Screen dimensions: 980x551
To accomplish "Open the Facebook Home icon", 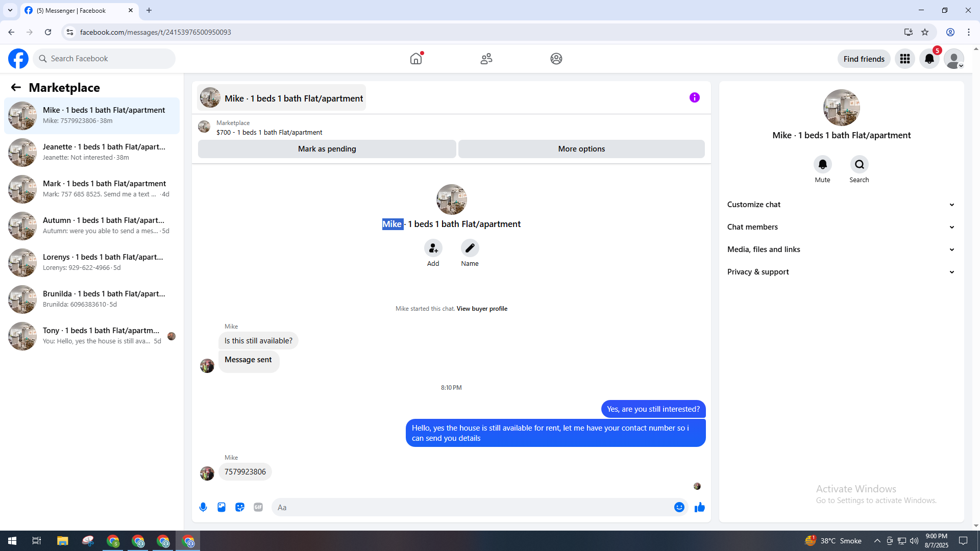I will pyautogui.click(x=416, y=59).
